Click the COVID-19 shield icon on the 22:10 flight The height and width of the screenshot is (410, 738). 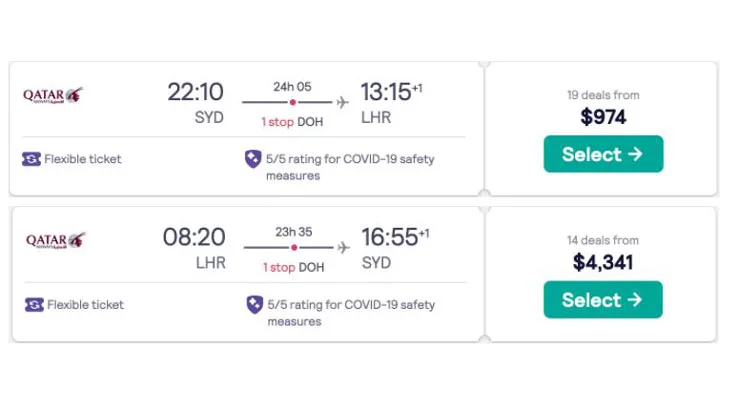[x=253, y=159]
